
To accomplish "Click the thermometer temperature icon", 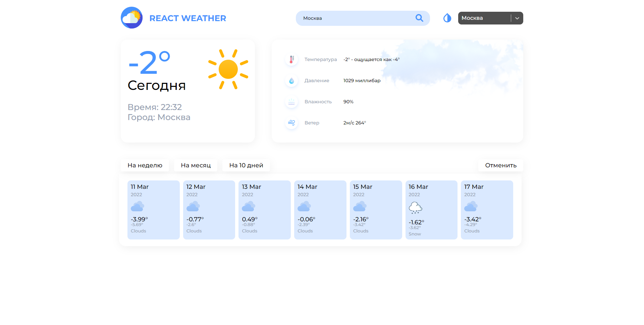I will point(291,59).
